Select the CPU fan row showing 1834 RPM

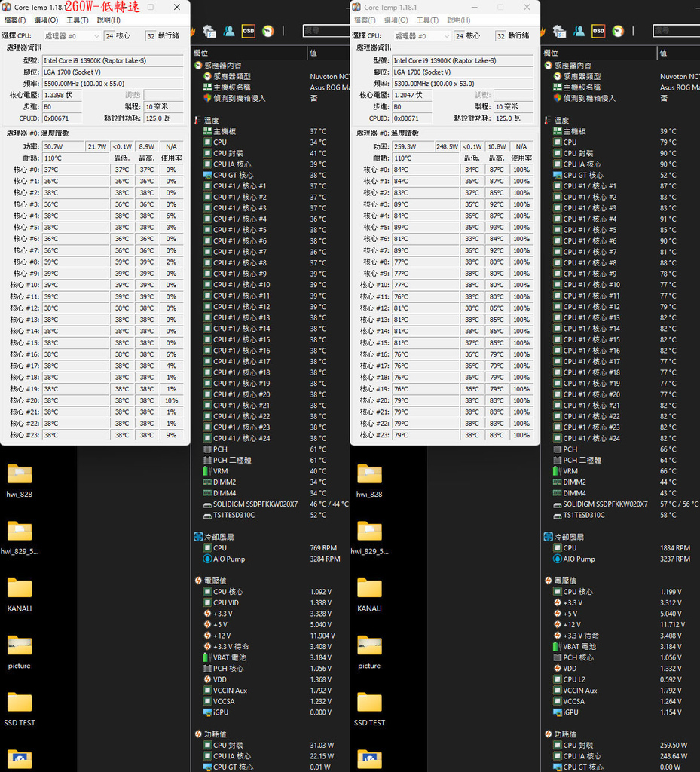(x=621, y=548)
